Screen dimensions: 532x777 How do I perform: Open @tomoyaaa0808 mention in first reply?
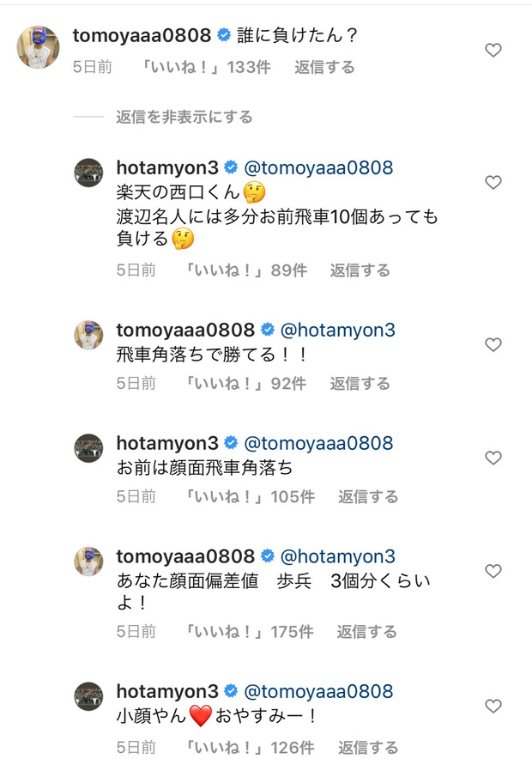coord(318,167)
